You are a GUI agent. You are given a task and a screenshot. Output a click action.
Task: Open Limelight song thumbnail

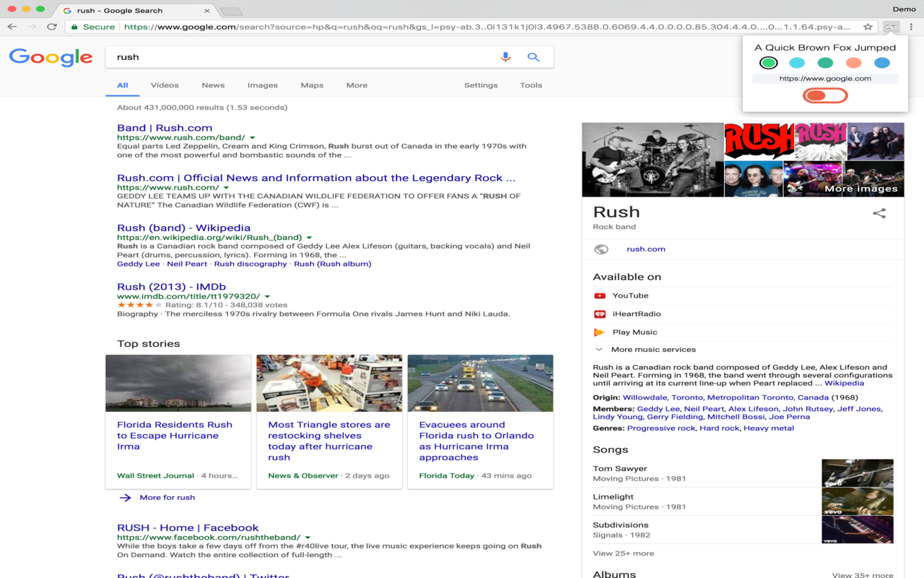tap(858, 501)
